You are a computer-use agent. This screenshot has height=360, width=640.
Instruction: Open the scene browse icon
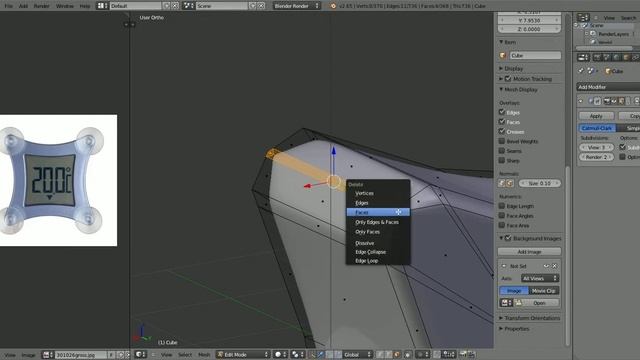point(188,6)
